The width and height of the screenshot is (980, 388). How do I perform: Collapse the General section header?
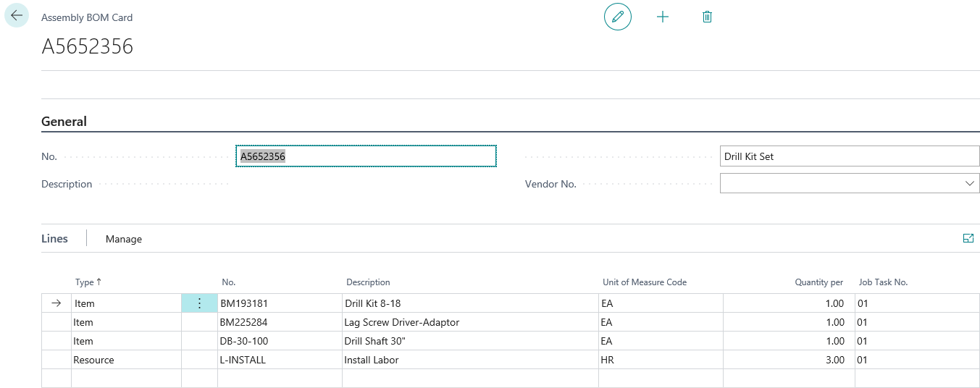point(64,122)
